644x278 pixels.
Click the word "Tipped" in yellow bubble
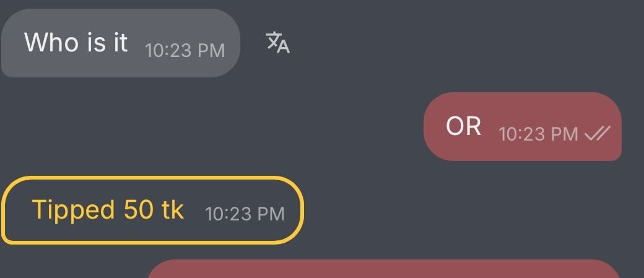click(x=73, y=211)
